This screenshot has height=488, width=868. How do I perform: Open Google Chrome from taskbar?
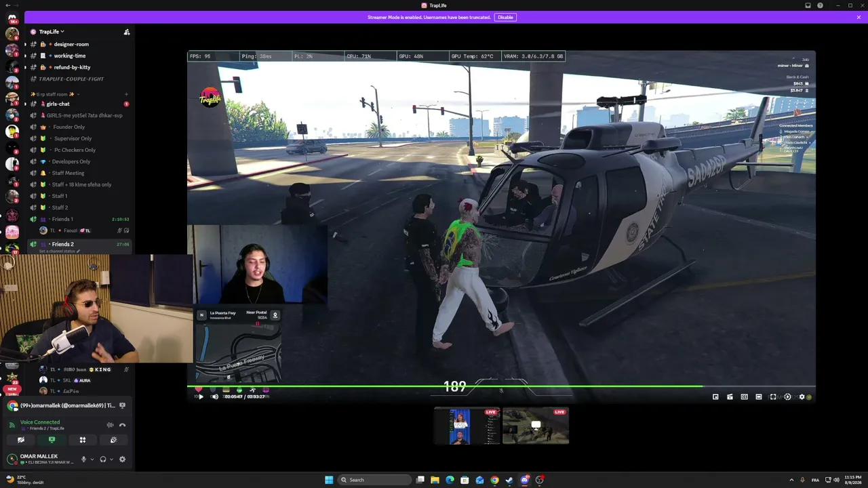[494, 480]
